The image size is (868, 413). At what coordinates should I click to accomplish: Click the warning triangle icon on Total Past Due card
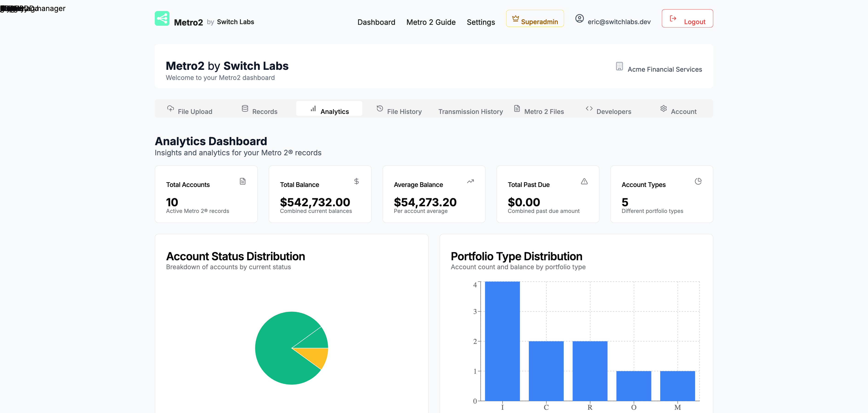point(584,181)
